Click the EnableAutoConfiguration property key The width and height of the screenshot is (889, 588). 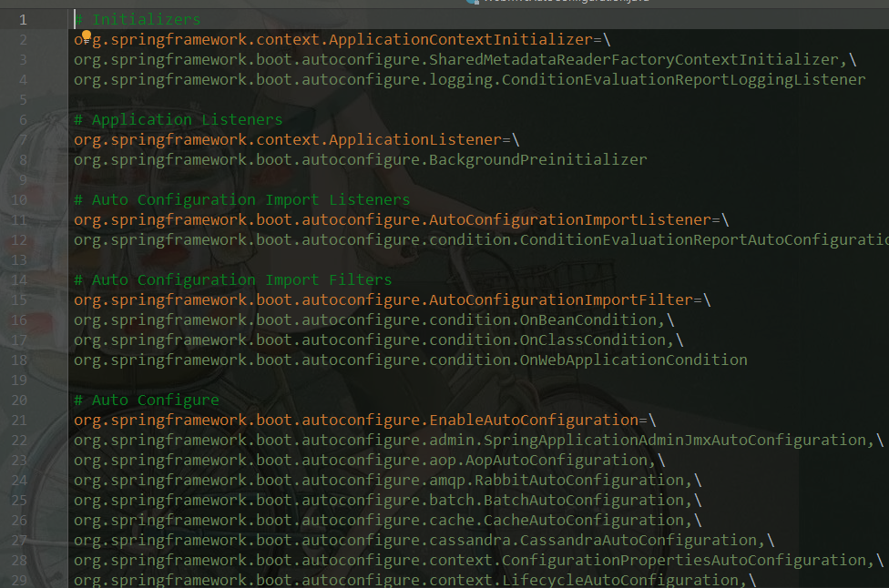pos(356,421)
